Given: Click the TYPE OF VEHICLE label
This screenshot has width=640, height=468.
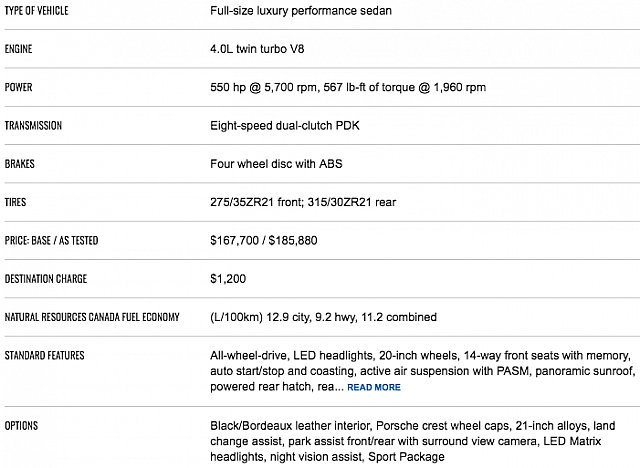Looking at the screenshot, I should [40, 9].
